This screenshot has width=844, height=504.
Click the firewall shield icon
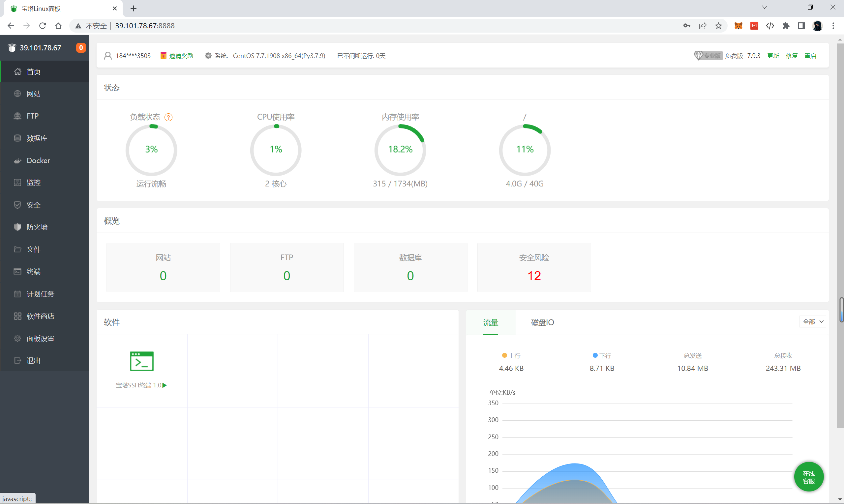(x=17, y=227)
